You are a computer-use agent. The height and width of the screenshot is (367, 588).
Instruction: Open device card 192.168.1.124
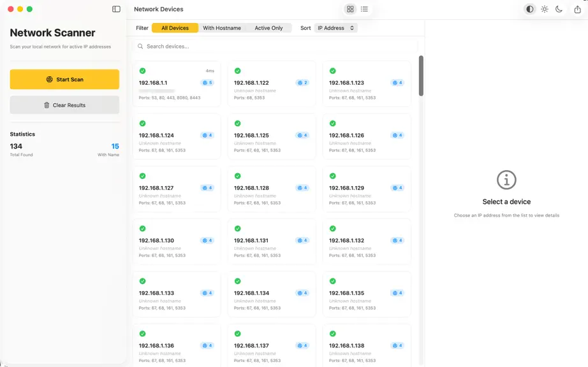click(177, 137)
